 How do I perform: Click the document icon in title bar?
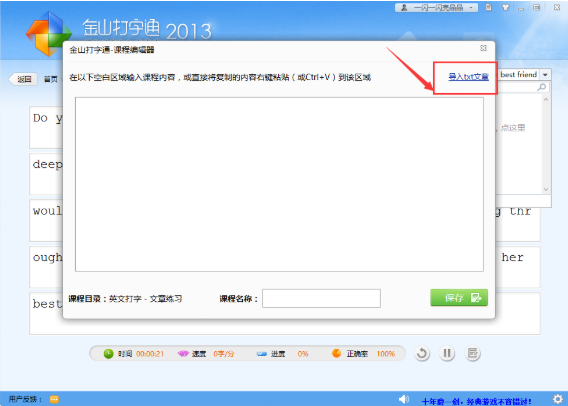[489, 7]
